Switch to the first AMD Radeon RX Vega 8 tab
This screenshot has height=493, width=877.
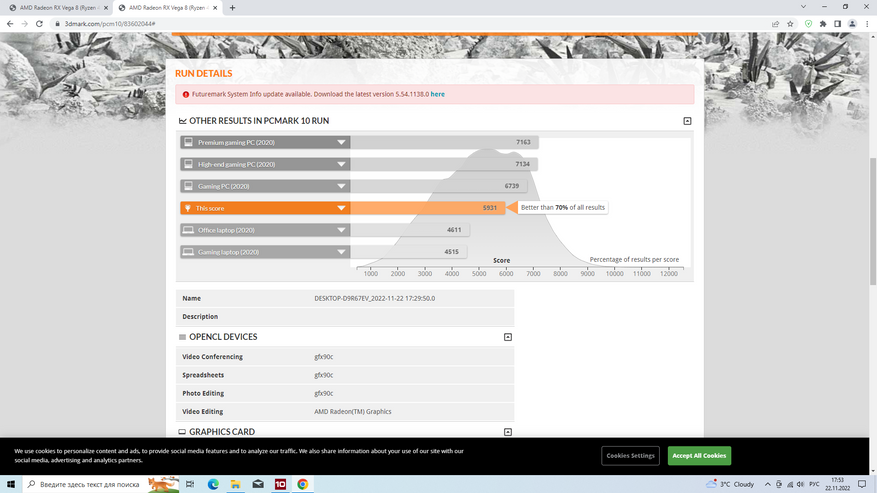pos(56,8)
